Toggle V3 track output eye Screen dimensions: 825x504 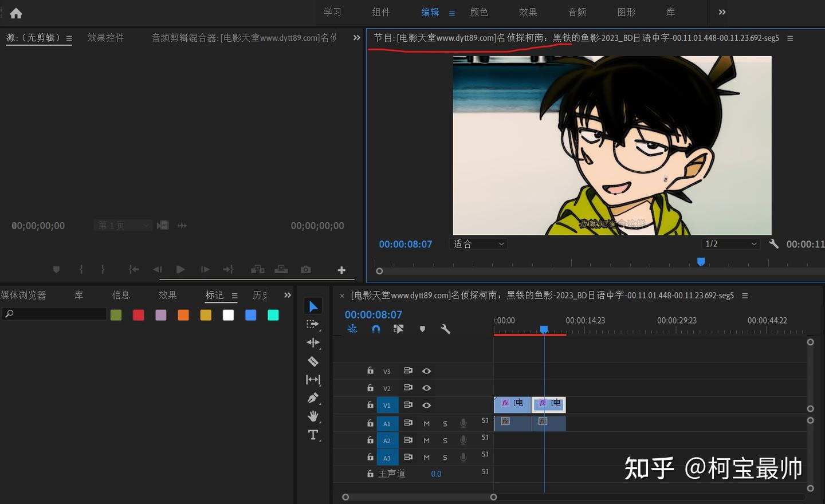[427, 371]
